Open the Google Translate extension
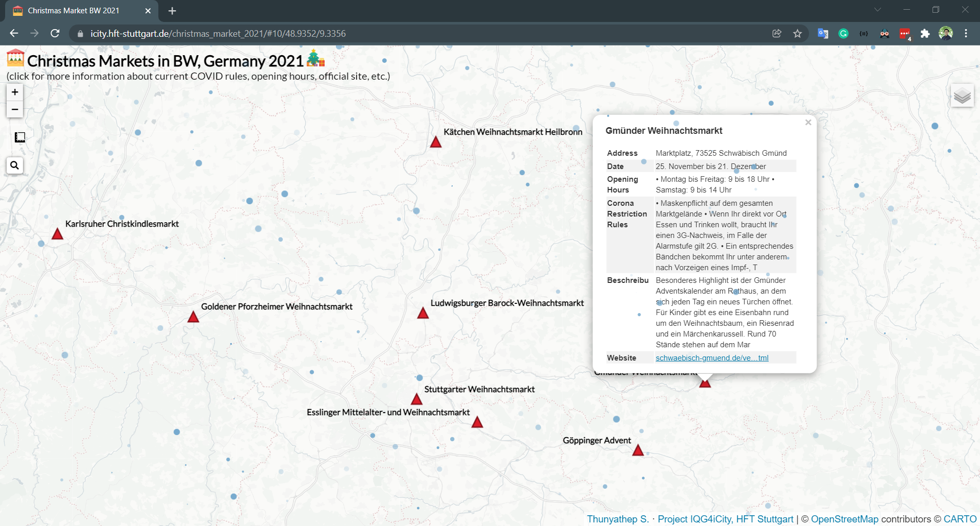 coord(823,33)
